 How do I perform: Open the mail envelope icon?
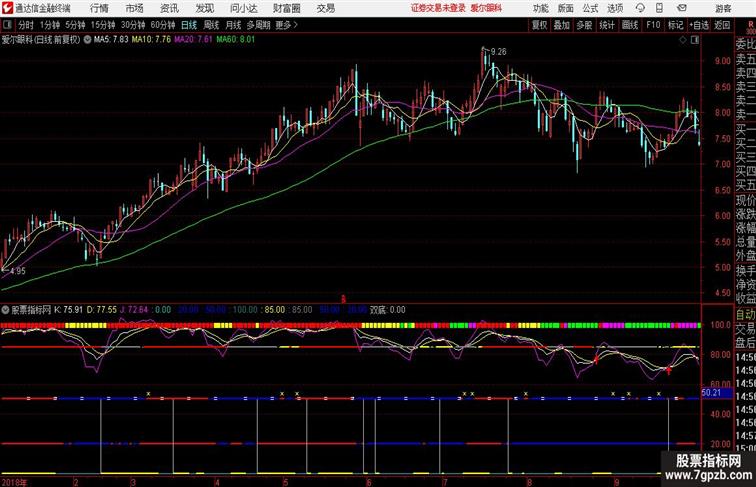[x=682, y=8]
